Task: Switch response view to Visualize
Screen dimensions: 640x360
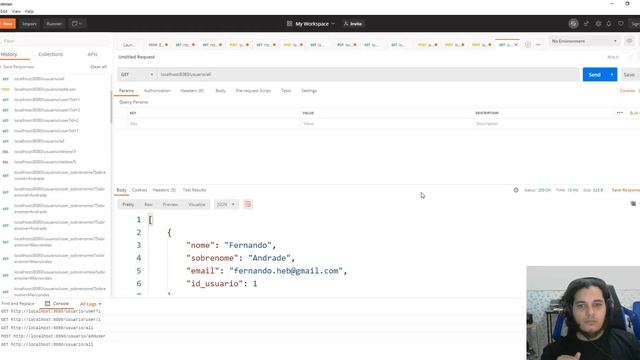Action: pyautogui.click(x=197, y=204)
